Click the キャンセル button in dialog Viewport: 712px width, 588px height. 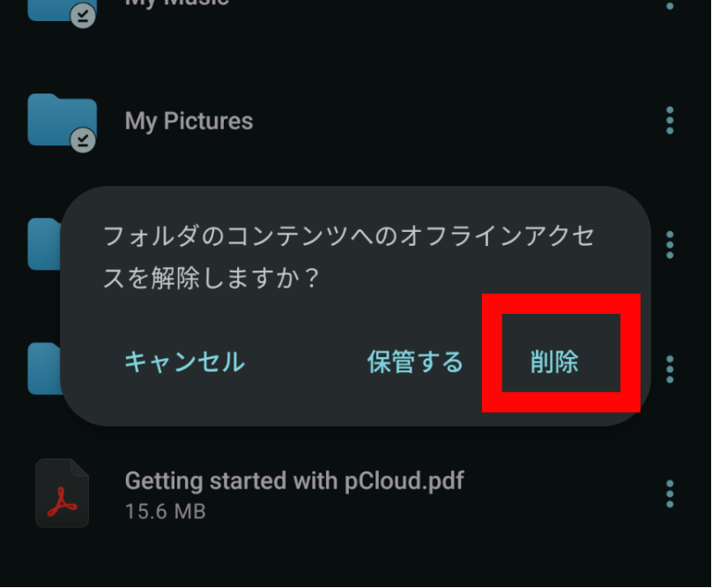pos(185,362)
